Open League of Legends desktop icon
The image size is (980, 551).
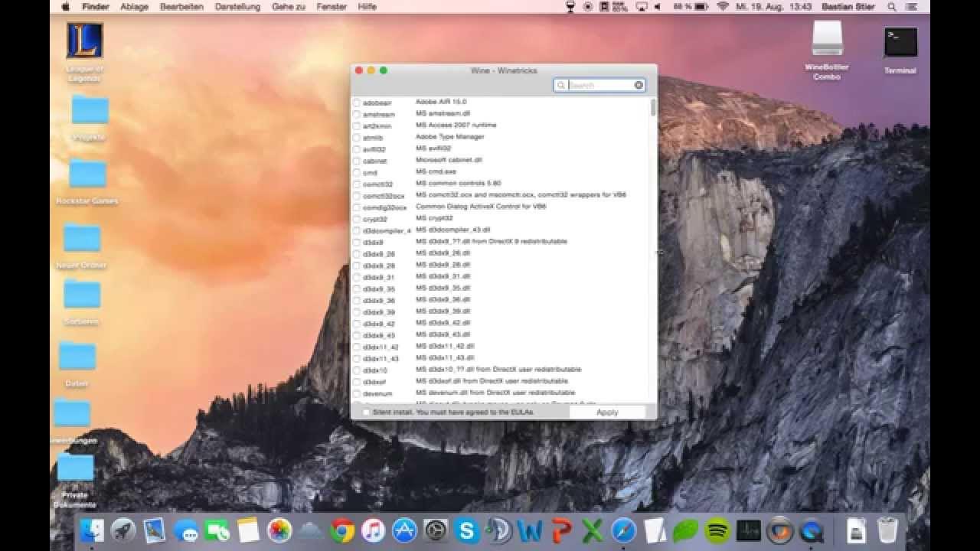pos(84,41)
